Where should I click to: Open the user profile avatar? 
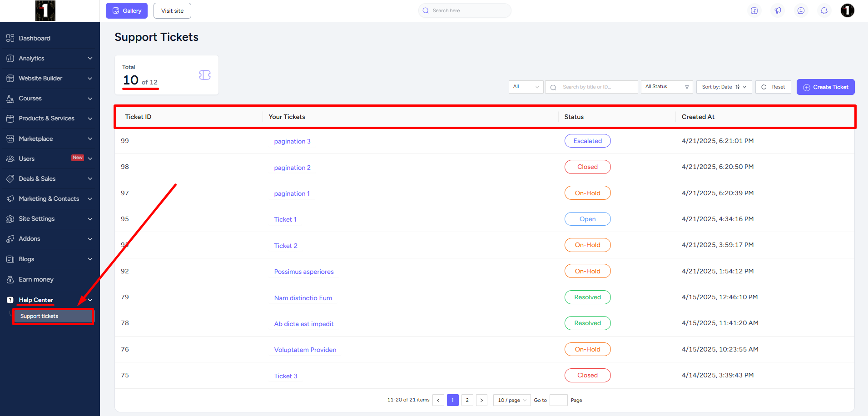[x=847, y=10]
